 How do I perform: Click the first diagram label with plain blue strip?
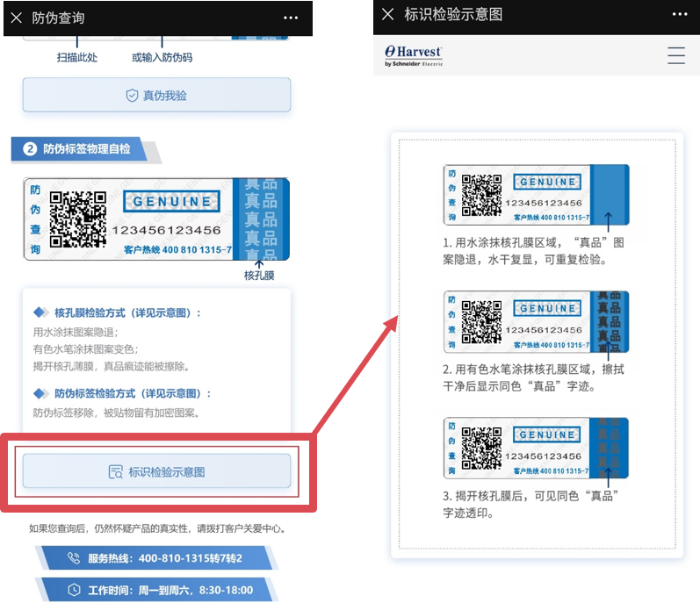pos(536,195)
